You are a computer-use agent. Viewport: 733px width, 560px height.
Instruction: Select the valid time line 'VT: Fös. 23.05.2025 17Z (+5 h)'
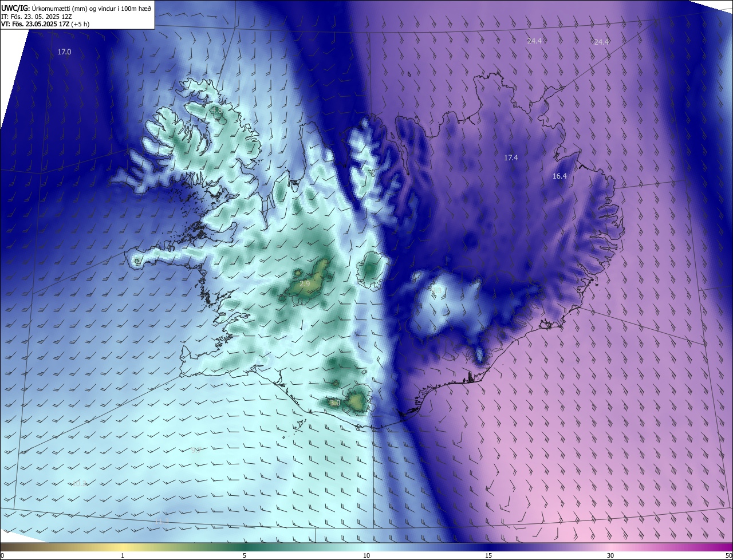point(45,24)
